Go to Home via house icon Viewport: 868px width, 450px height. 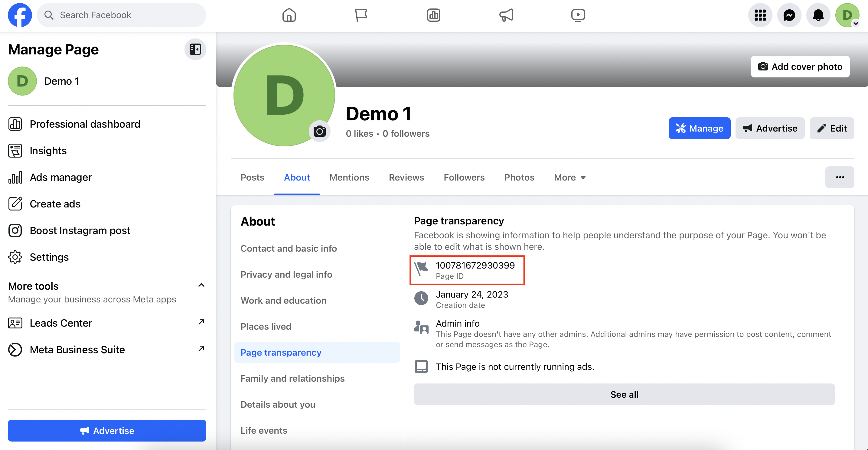[x=289, y=15]
